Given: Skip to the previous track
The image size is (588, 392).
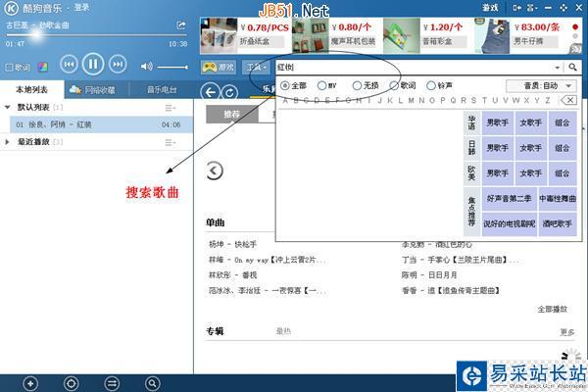Looking at the screenshot, I should coord(69,64).
